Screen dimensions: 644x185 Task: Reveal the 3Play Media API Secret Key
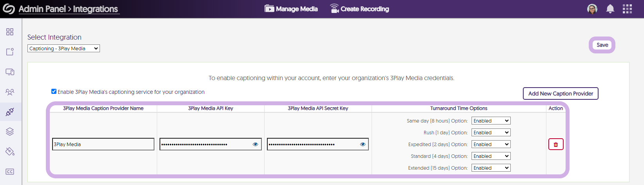tap(363, 144)
